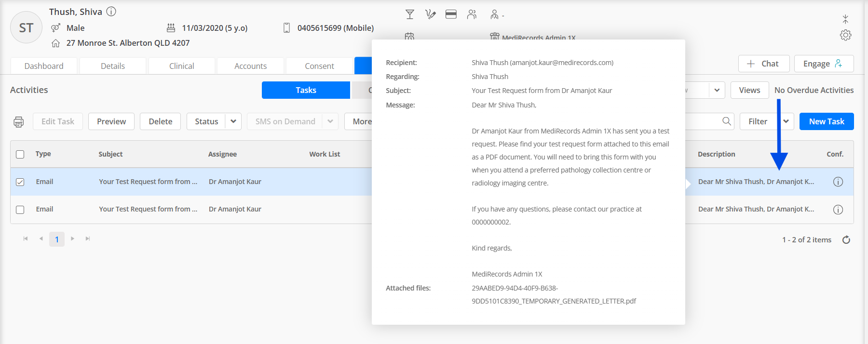Open the Filter dropdown arrow

786,121
